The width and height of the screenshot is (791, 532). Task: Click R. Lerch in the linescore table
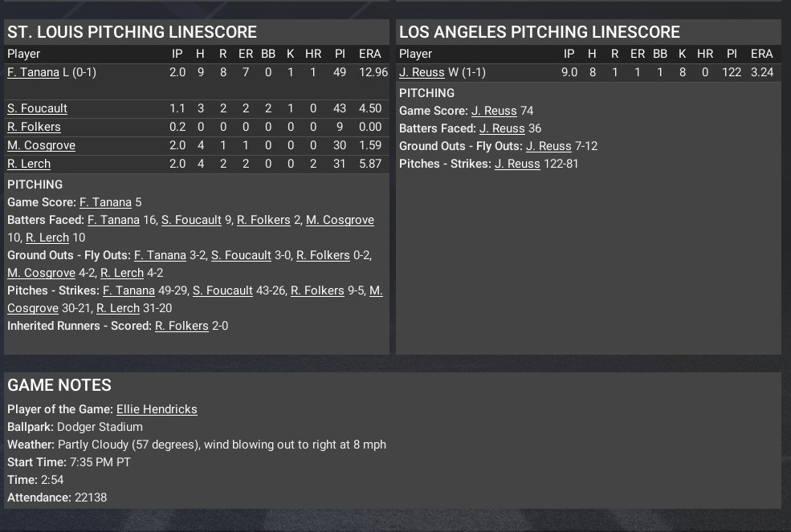point(29,164)
